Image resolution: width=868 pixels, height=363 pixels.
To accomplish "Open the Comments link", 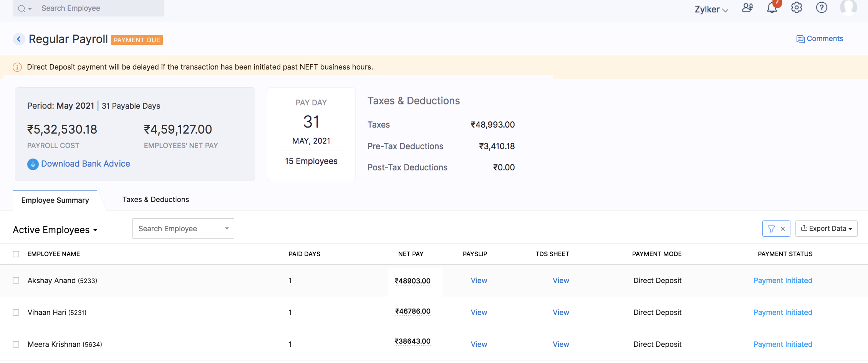I will 820,39.
